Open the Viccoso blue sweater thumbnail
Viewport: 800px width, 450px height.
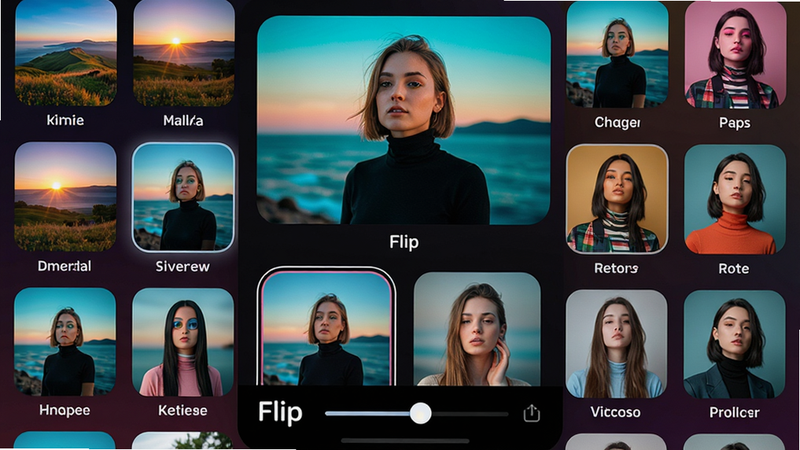click(x=616, y=344)
